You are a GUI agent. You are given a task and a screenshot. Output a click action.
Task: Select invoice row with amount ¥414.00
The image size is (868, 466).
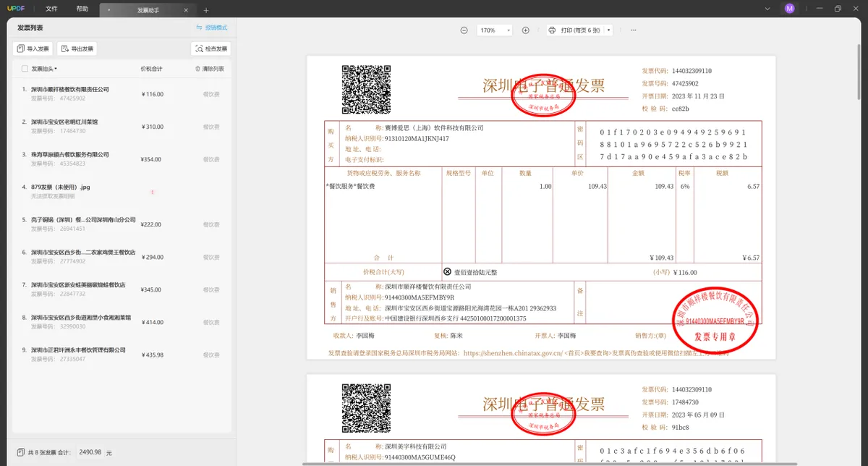pyautogui.click(x=122, y=321)
